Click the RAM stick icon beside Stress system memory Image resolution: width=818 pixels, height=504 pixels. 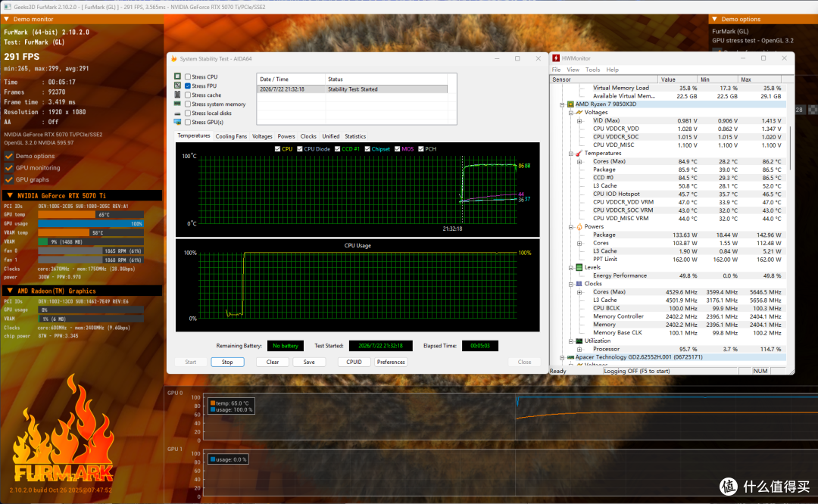point(177,104)
